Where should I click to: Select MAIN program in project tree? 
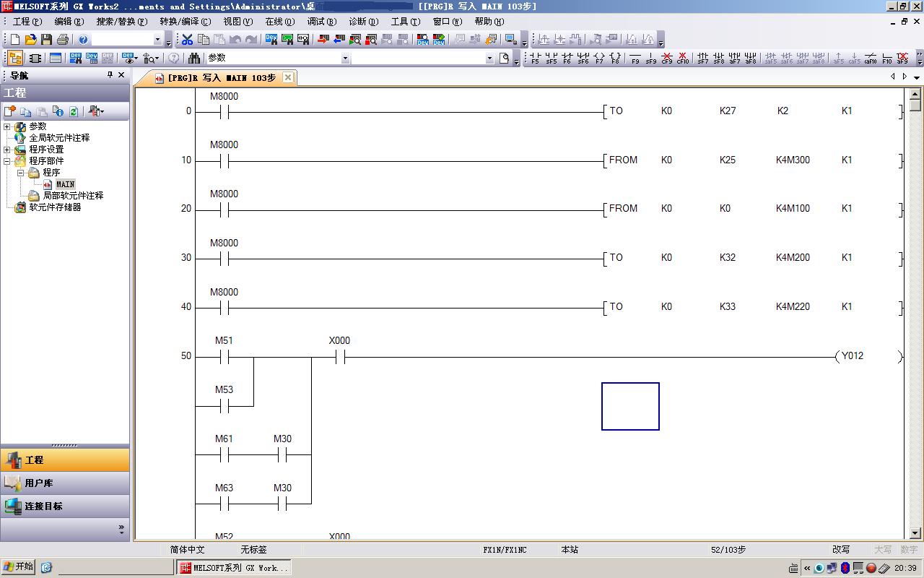(65, 184)
